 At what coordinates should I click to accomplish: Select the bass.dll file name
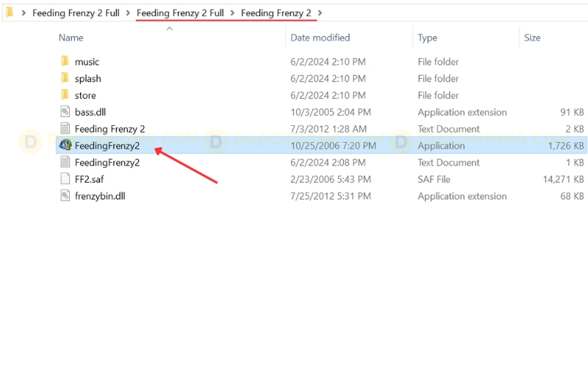[90, 112]
